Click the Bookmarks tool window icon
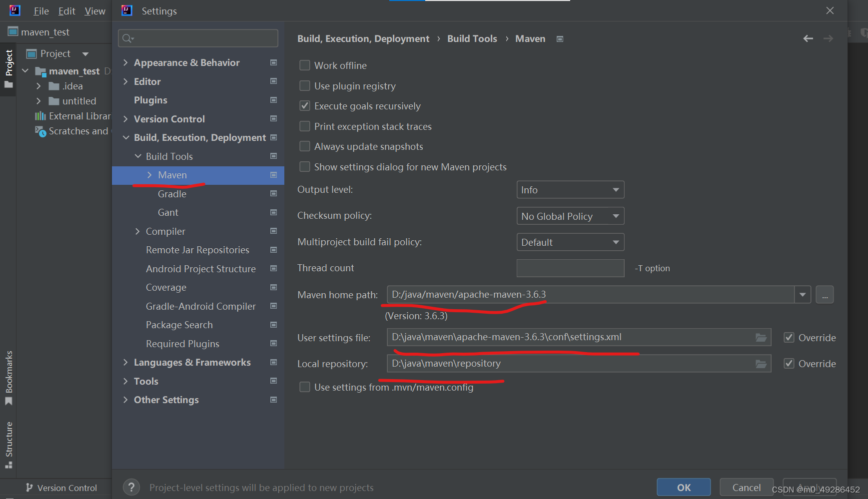 (8, 402)
